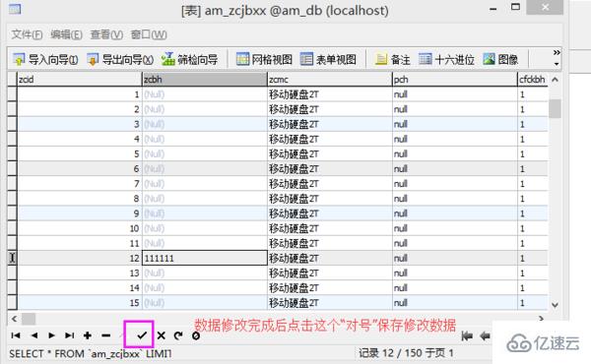Viewport: 591px width, 364px height.
Task: Apply changes checkmark button
Action: (x=142, y=335)
